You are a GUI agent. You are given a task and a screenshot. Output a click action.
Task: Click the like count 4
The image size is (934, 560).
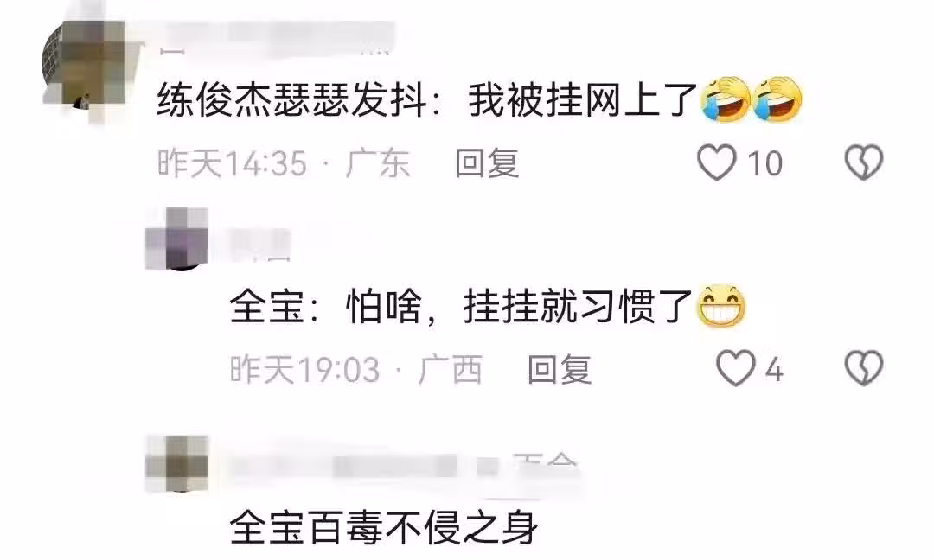[x=773, y=370]
